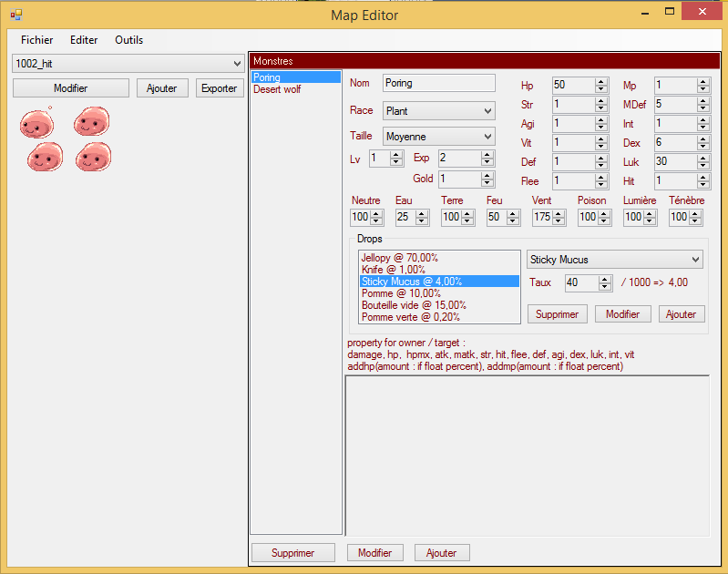Decrease the Lumière resistance with its down arrow
This screenshot has width=728, height=574.
click(650, 221)
